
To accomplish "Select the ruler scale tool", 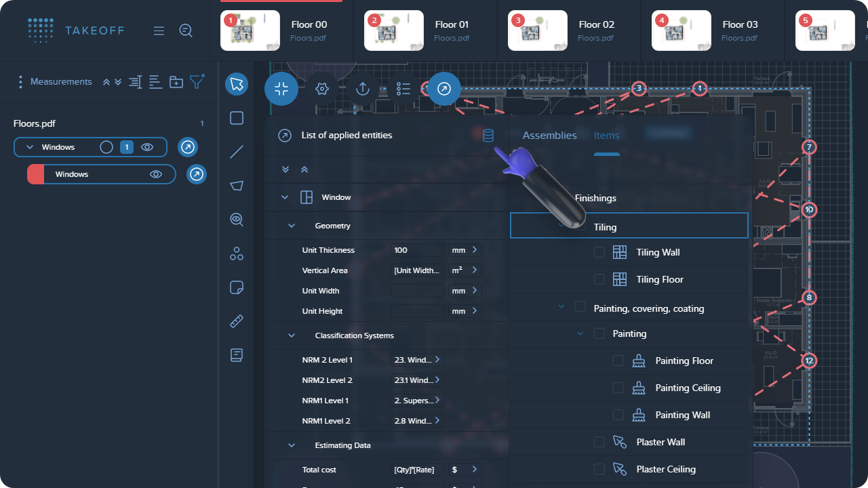I will [237, 321].
